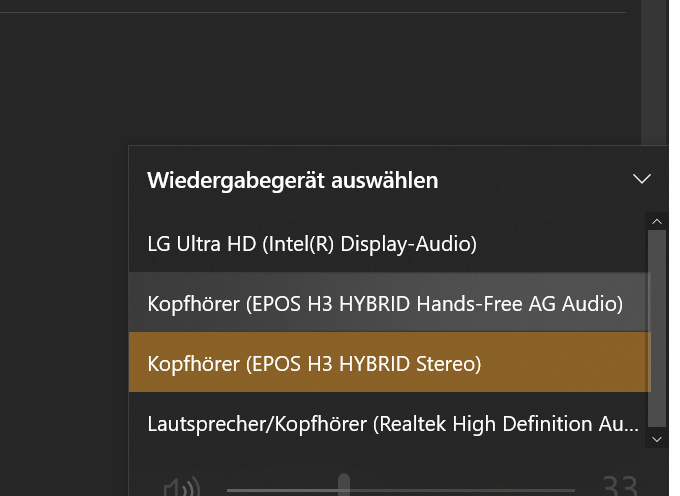Switch to Realtek High Definition Lautsprecher/Kopfhörer
This screenshot has height=496, width=680.
tap(392, 424)
